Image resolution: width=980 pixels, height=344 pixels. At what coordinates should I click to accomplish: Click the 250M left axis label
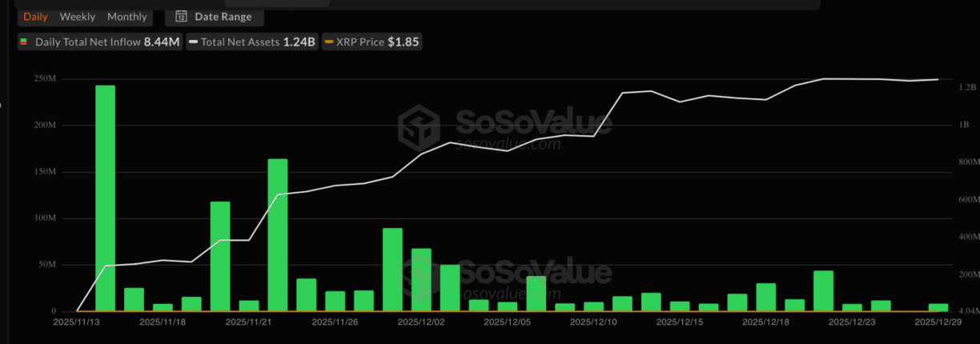(44, 79)
